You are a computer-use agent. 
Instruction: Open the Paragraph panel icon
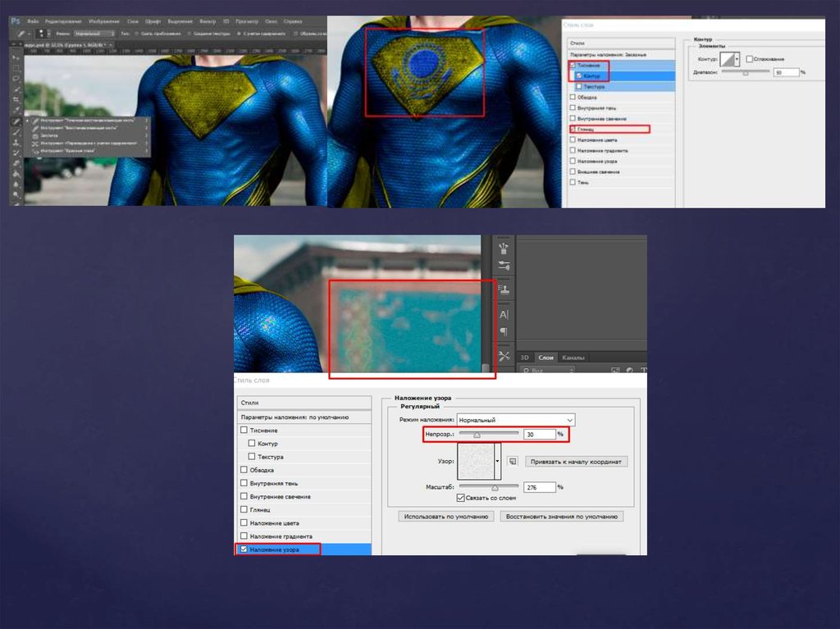(504, 331)
